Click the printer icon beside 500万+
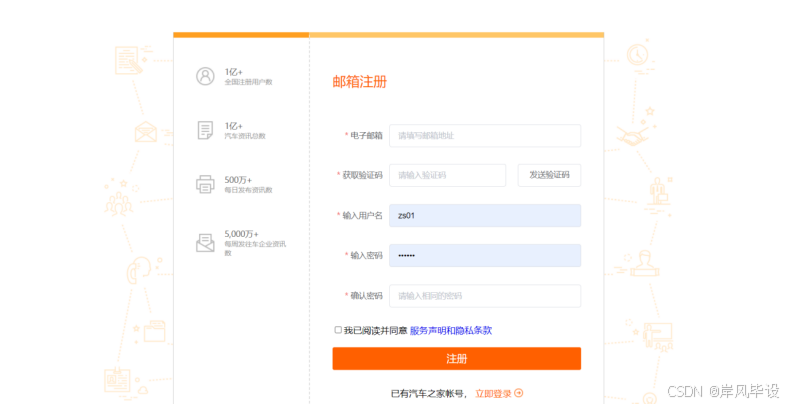Viewport: 786px width, 405px height. click(205, 184)
